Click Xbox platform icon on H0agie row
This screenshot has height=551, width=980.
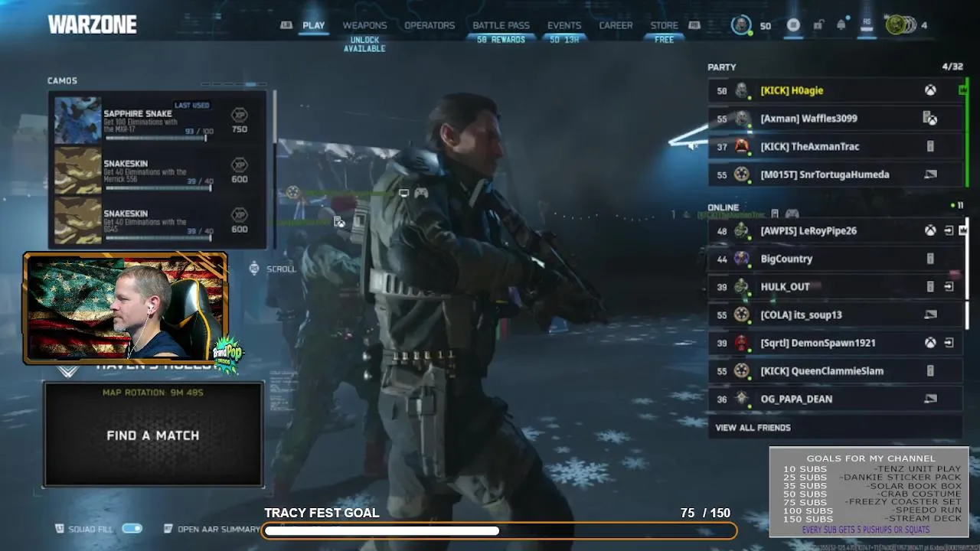pyautogui.click(x=930, y=90)
